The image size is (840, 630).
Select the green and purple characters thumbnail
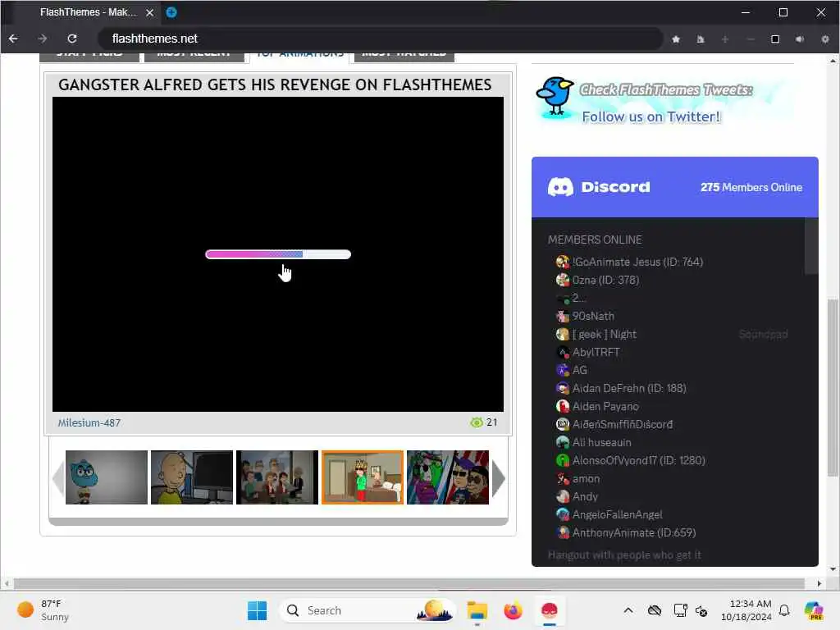point(448,477)
